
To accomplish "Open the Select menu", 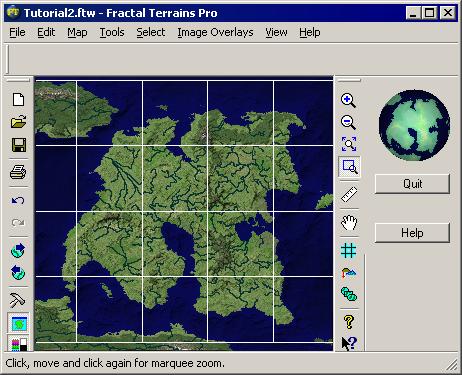I will [x=151, y=32].
